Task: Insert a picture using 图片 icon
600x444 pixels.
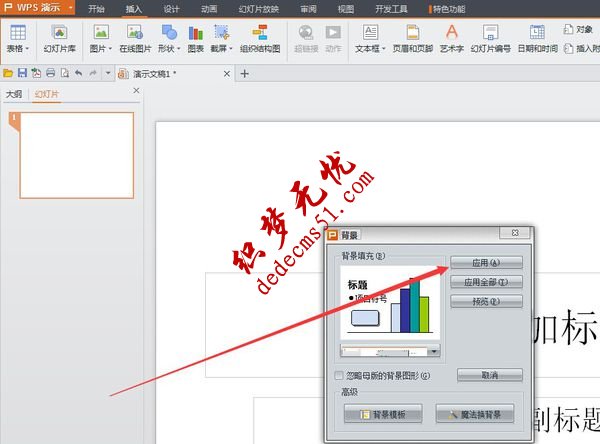Action: click(101, 33)
